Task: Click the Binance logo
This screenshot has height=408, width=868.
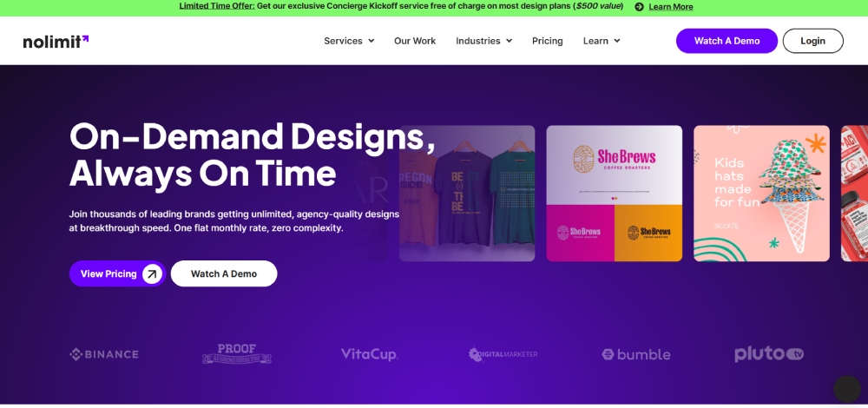Action: tap(104, 354)
